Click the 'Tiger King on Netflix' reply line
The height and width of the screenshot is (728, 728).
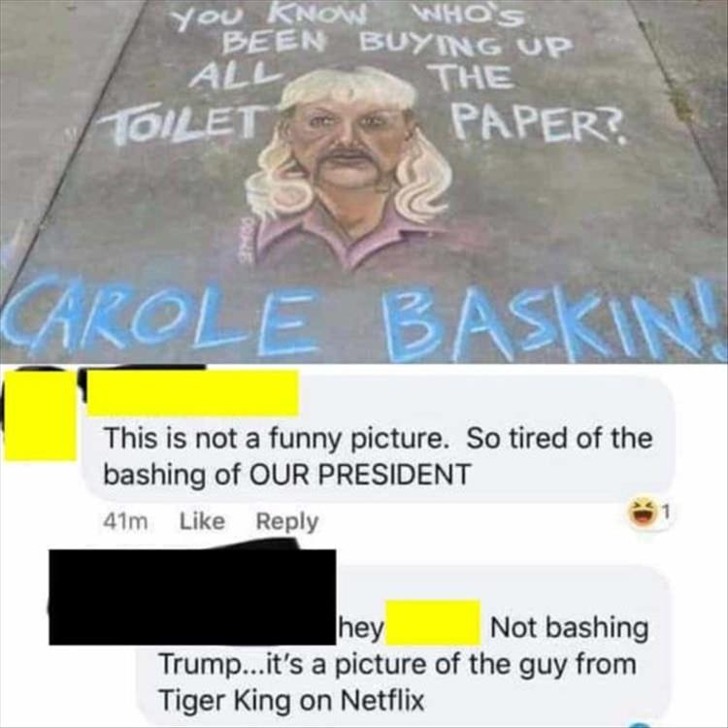pyautogui.click(x=291, y=700)
